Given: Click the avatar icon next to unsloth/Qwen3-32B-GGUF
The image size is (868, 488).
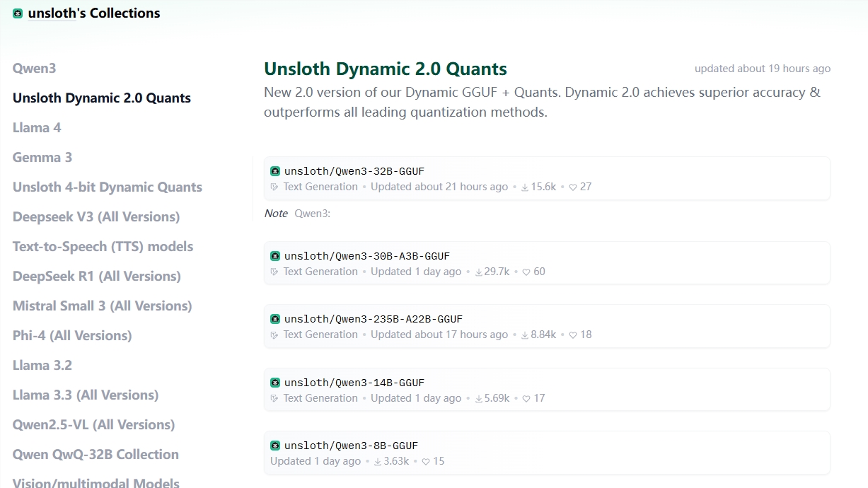Looking at the screenshot, I should 275,171.
